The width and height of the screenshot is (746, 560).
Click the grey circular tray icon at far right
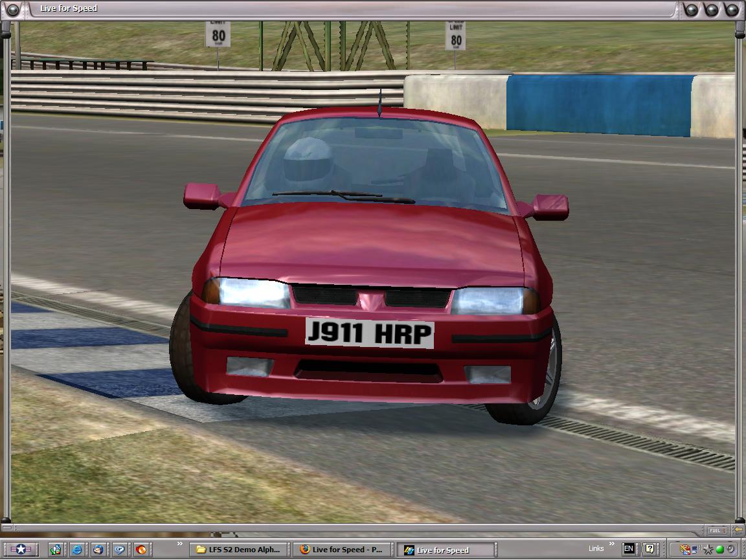(730, 550)
